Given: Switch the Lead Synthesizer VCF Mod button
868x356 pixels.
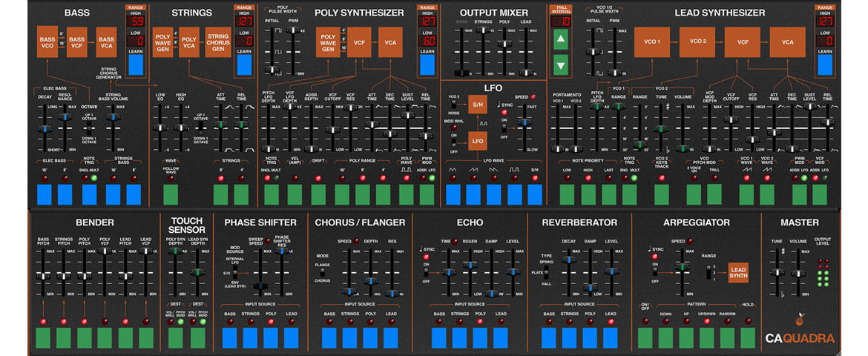Looking at the screenshot, I should (819, 194).
